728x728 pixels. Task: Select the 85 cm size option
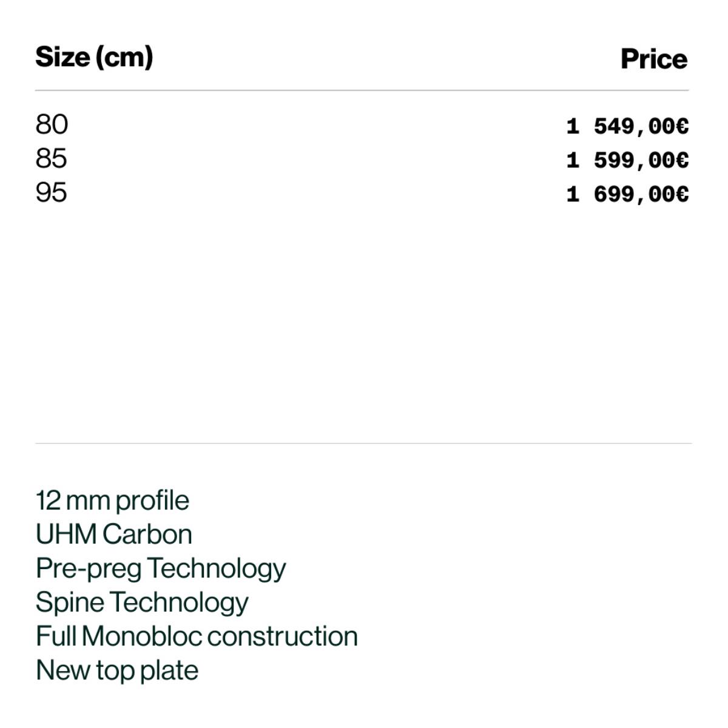pyautogui.click(x=52, y=158)
